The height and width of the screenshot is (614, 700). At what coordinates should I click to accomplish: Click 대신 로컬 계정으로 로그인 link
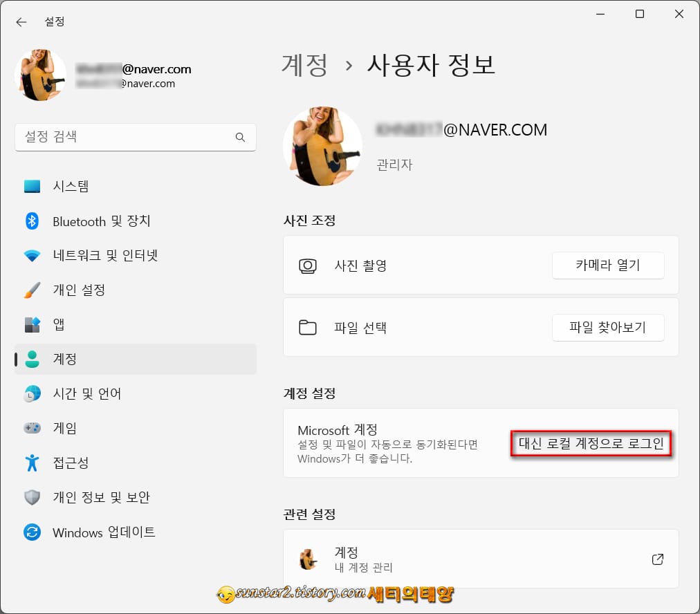[591, 443]
